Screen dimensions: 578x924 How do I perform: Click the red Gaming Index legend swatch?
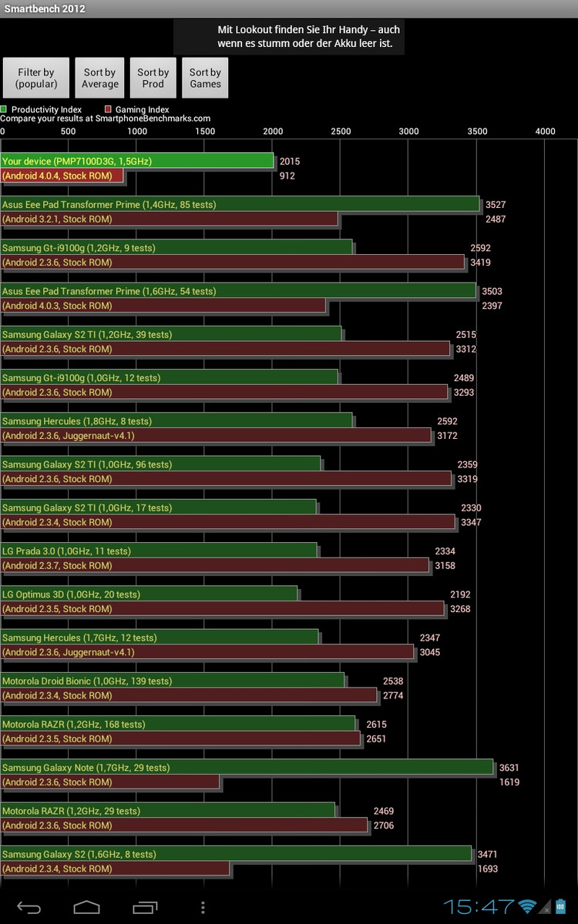pos(109,109)
